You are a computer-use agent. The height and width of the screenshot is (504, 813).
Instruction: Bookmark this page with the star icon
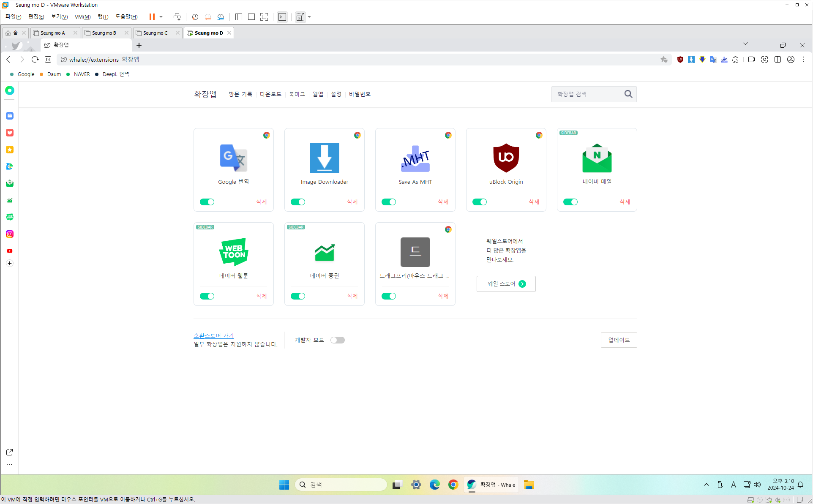664,60
